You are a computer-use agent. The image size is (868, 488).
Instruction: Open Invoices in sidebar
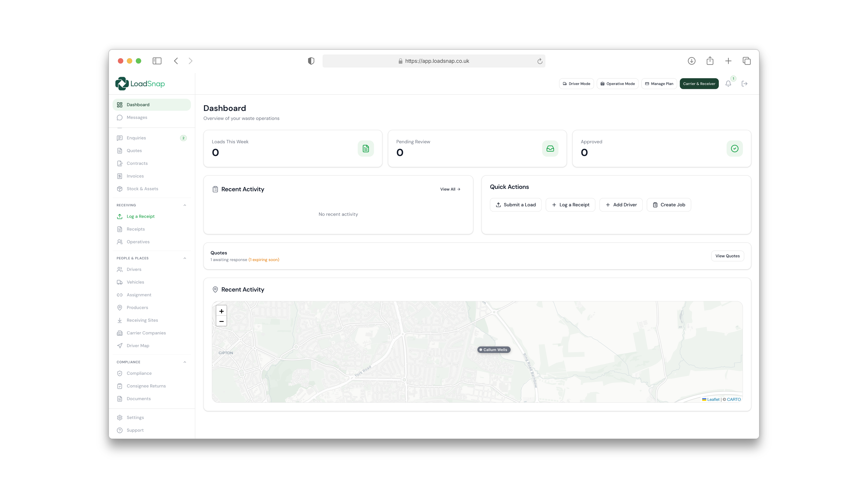[152, 176]
